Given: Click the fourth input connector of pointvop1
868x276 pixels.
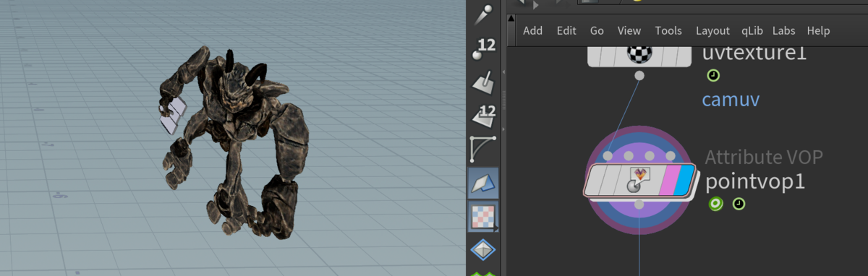Looking at the screenshot, I should click(x=671, y=156).
